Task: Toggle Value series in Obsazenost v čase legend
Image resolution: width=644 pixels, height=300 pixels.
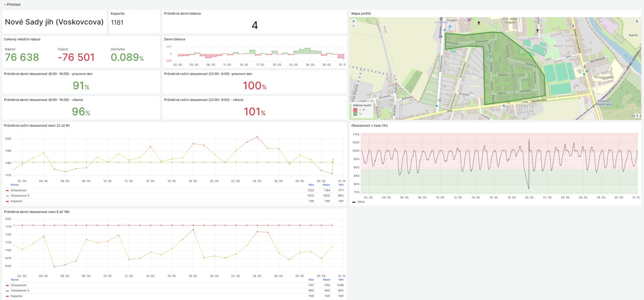Action: pos(361,202)
